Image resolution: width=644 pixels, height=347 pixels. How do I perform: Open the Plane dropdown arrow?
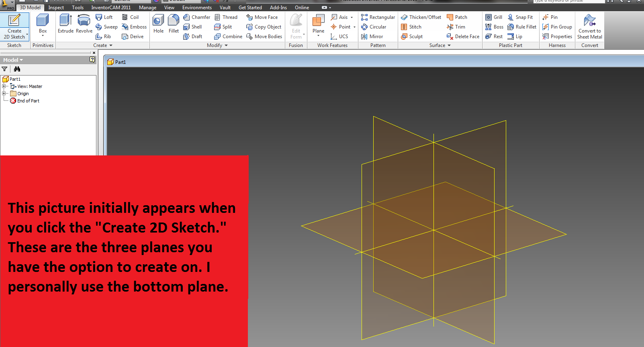click(x=318, y=36)
